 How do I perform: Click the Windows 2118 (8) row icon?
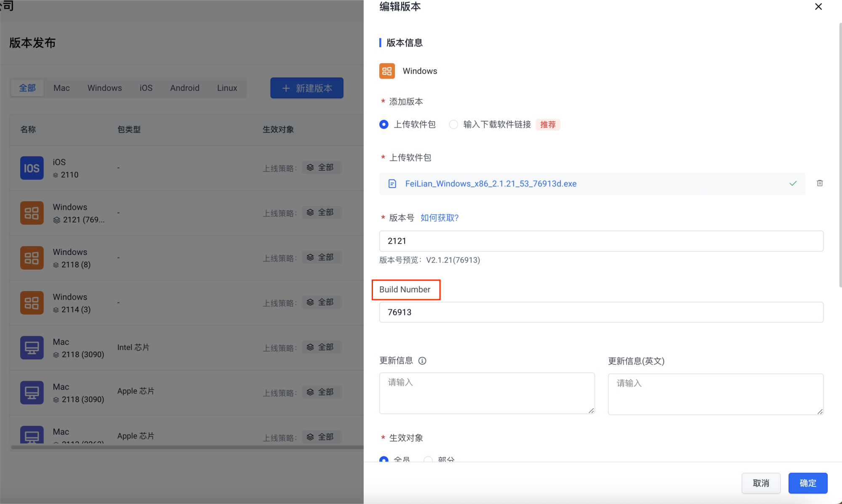point(32,258)
